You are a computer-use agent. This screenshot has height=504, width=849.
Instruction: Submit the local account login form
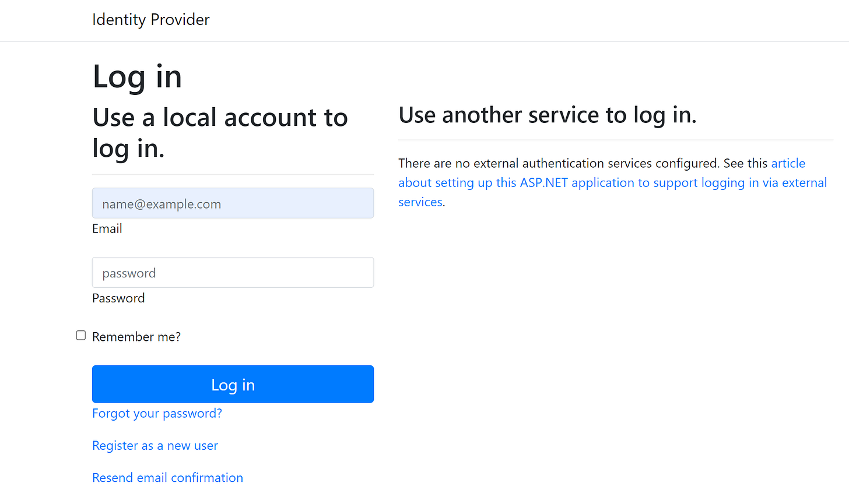[233, 384]
